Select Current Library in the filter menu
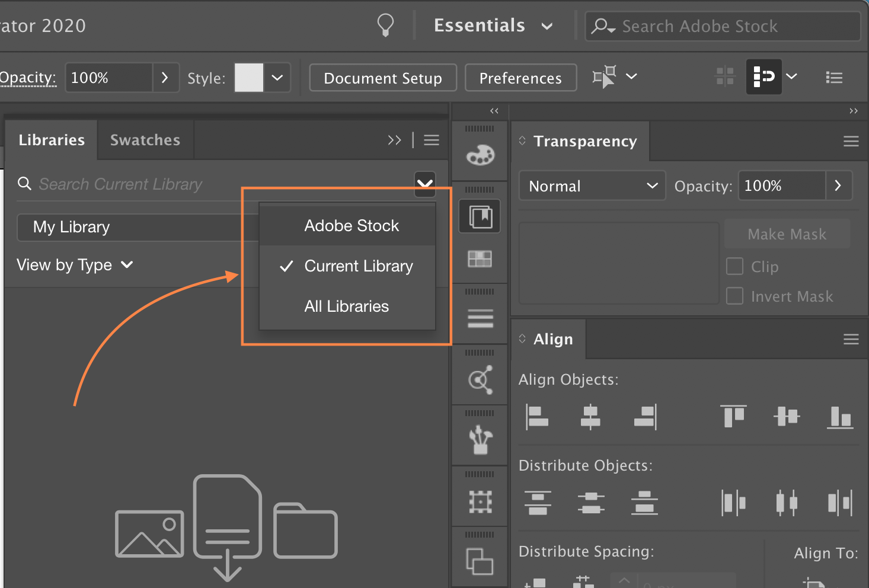Image resolution: width=869 pixels, height=588 pixels. pyautogui.click(x=358, y=266)
